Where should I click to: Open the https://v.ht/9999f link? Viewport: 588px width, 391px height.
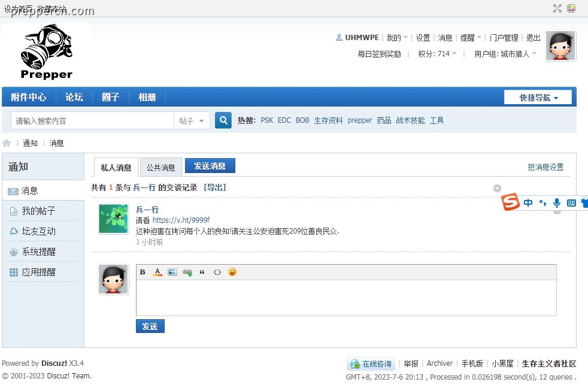tap(181, 220)
